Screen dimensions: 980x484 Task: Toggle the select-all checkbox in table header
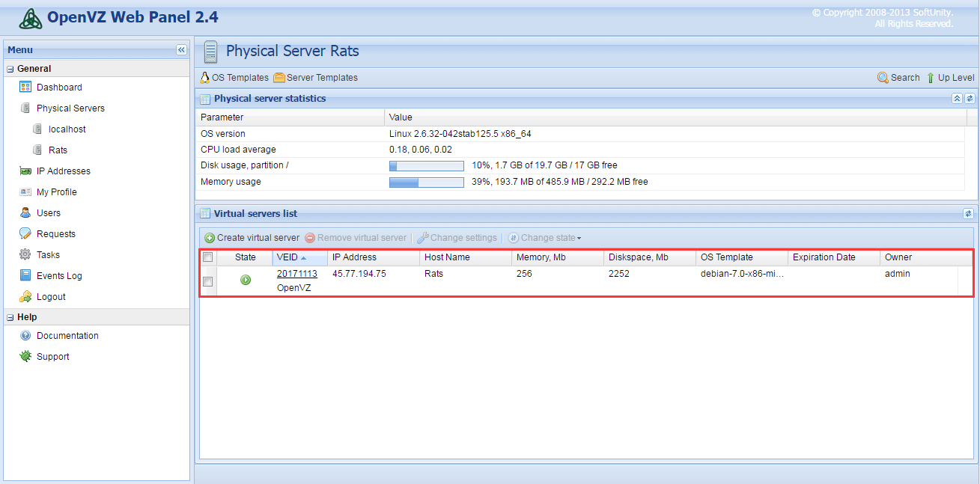(x=208, y=257)
